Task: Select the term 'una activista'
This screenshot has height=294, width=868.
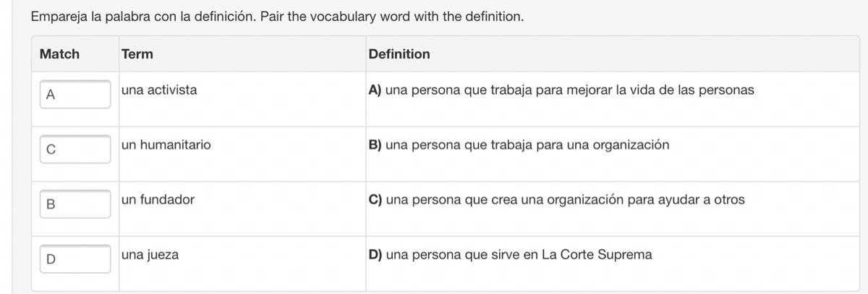Action: click(159, 90)
